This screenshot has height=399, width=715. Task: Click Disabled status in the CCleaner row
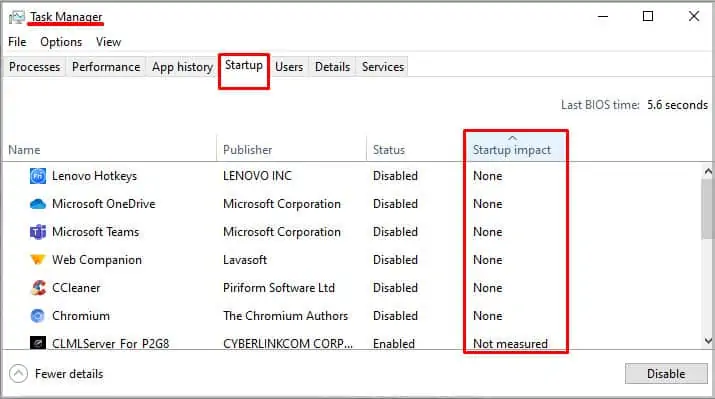(x=395, y=288)
